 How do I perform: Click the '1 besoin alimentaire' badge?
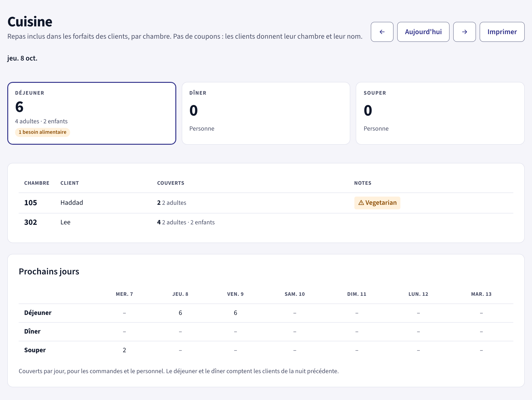(43, 132)
